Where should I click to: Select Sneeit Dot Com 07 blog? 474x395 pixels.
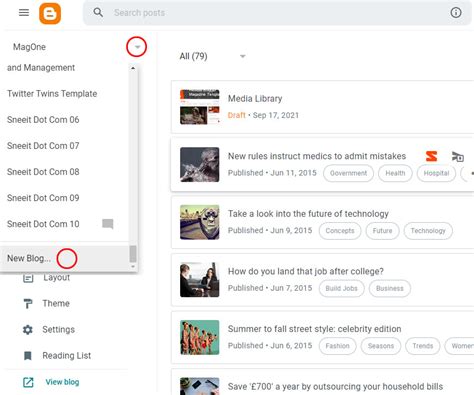pyautogui.click(x=43, y=146)
